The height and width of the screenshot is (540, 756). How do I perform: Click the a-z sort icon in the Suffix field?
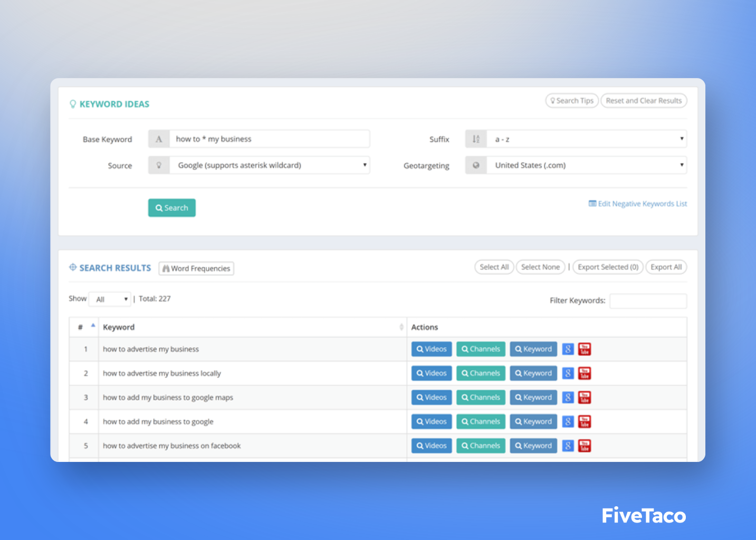(475, 139)
